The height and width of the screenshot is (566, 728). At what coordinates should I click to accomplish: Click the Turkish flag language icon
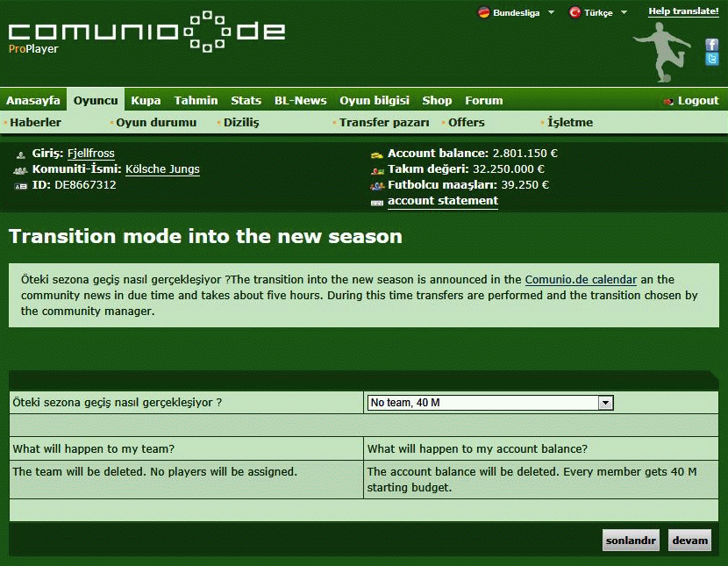[x=575, y=12]
